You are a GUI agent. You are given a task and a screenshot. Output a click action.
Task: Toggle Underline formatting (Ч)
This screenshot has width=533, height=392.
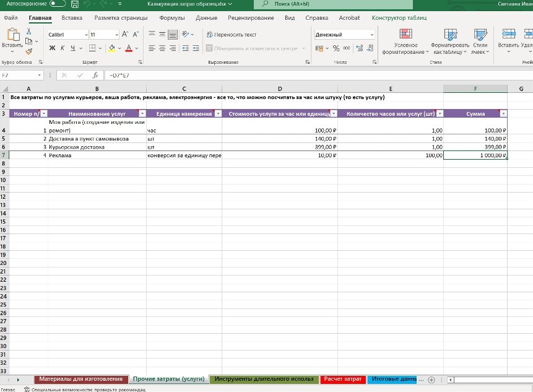73,48
